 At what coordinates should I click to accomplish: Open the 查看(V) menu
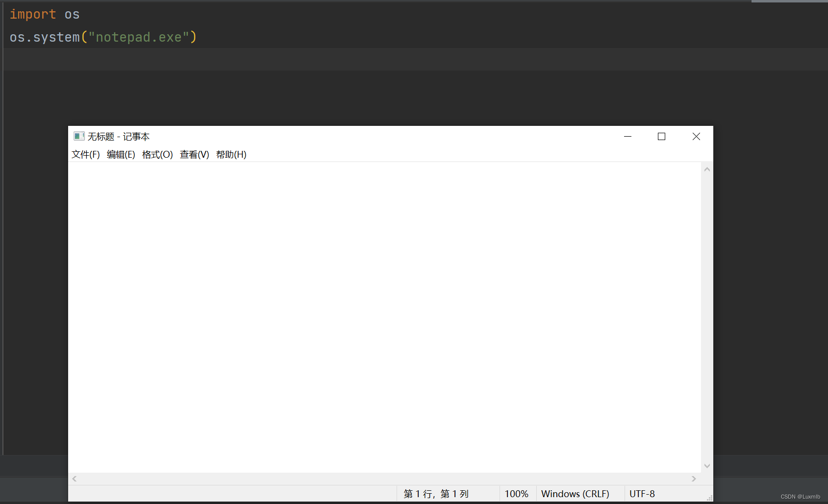pos(194,154)
